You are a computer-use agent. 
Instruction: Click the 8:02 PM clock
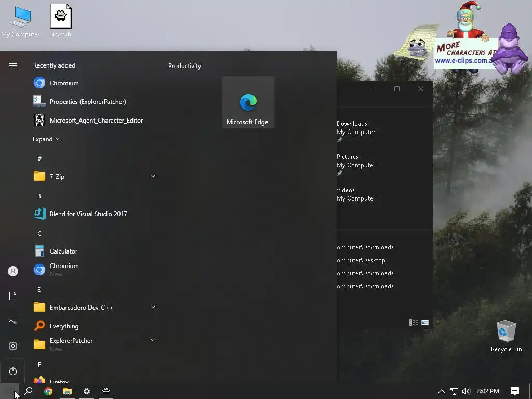click(x=488, y=391)
